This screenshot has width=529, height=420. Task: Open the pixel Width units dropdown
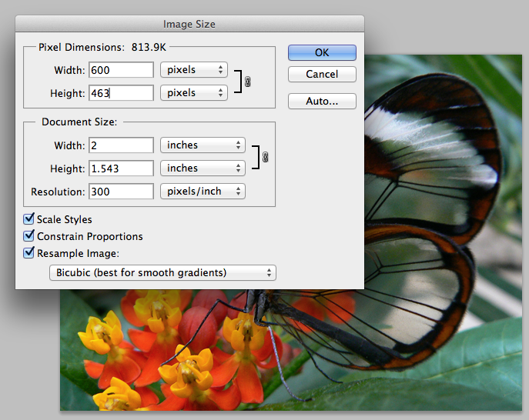[x=193, y=70]
